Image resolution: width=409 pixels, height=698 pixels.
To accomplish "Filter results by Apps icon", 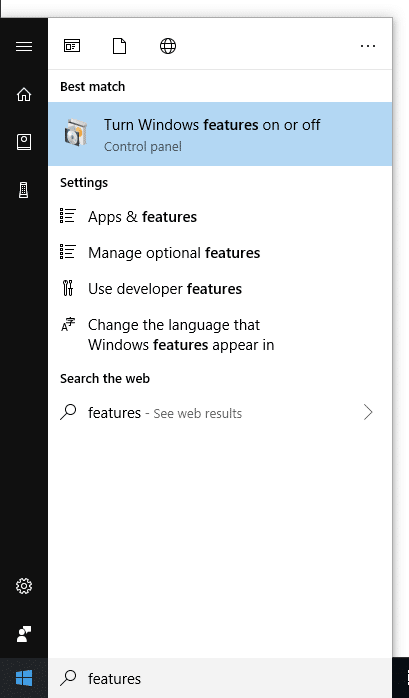I will 72,46.
